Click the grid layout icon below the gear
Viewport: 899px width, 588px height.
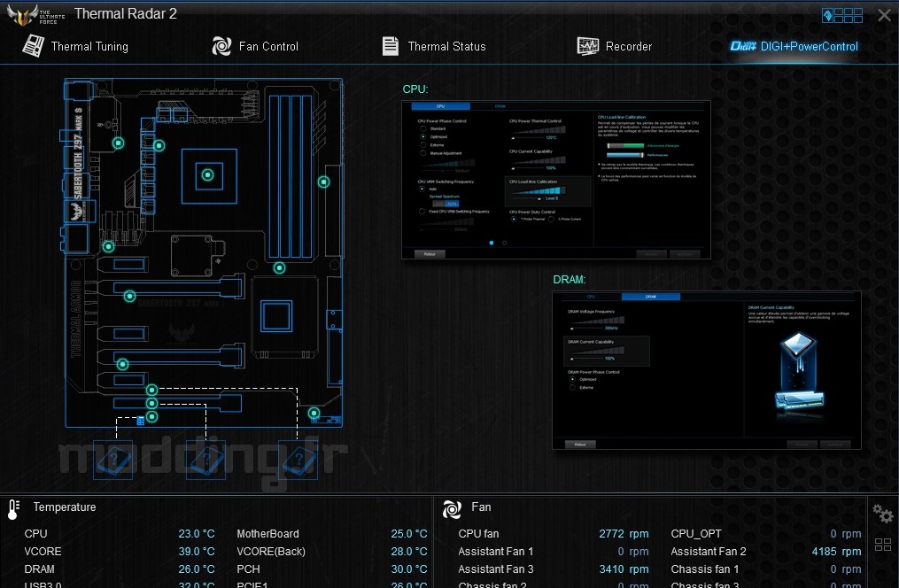tap(883, 545)
